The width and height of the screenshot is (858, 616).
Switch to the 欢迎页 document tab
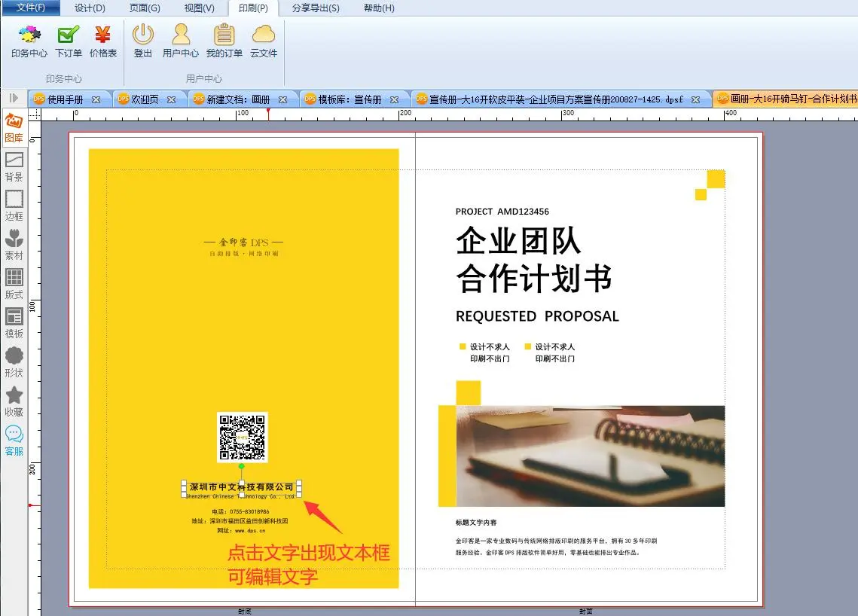[x=145, y=99]
